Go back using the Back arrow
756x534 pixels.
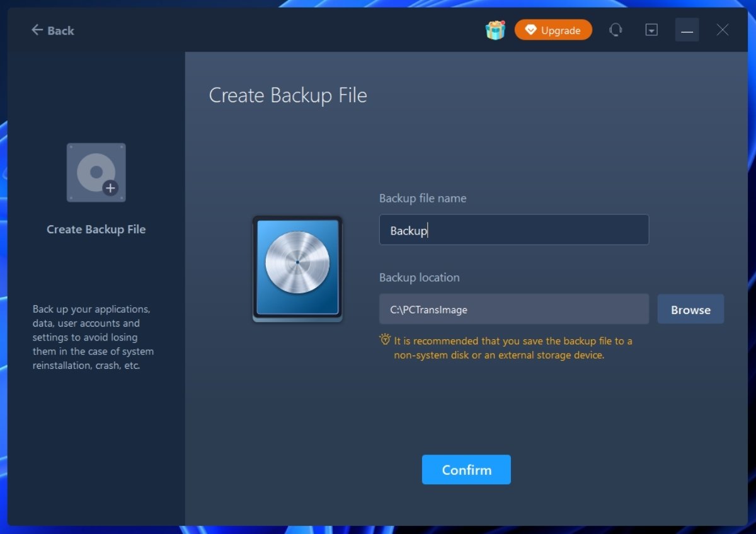[x=52, y=30]
